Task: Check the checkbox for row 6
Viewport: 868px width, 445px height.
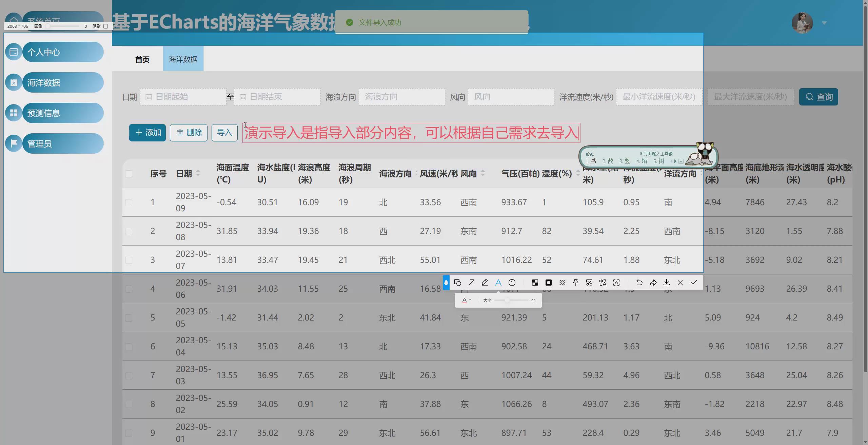Action: tap(129, 347)
